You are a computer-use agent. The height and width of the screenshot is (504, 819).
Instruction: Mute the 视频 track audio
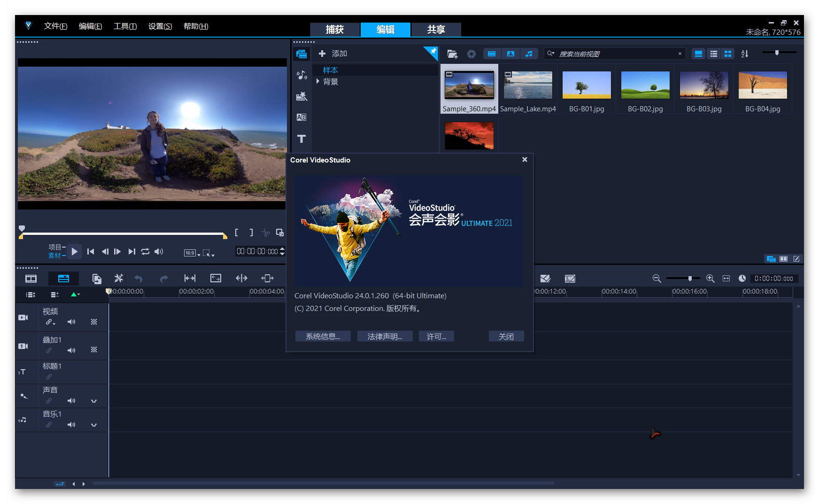(71, 322)
